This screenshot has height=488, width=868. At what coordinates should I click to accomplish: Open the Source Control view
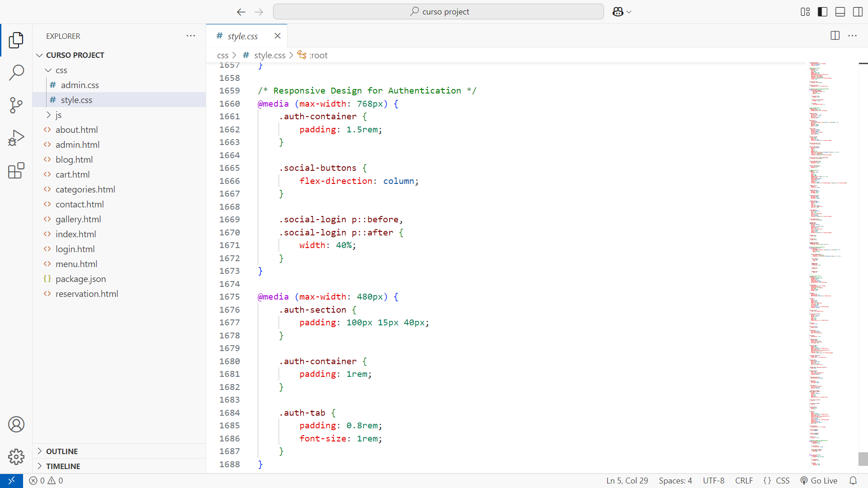pyautogui.click(x=16, y=105)
